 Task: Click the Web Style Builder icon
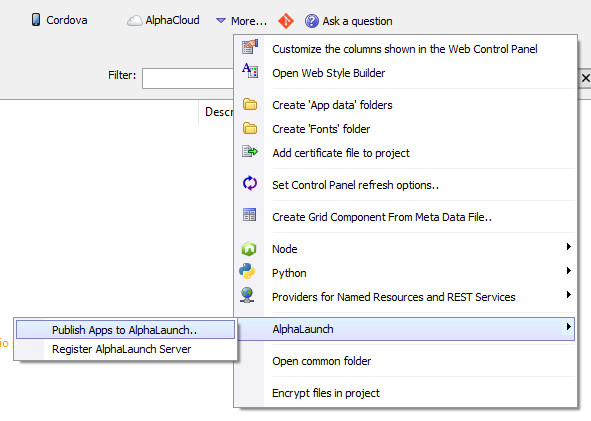[250, 70]
